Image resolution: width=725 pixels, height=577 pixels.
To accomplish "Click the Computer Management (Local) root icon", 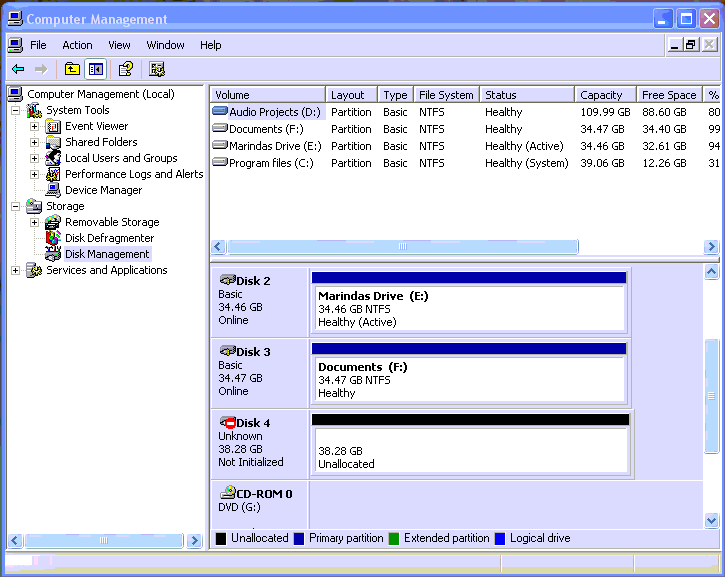I will coord(15,94).
